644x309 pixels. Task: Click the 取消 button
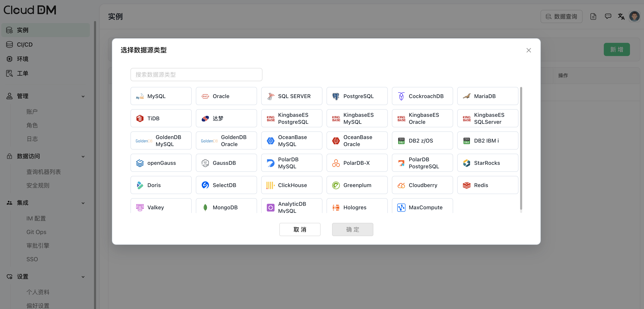pyautogui.click(x=300, y=229)
